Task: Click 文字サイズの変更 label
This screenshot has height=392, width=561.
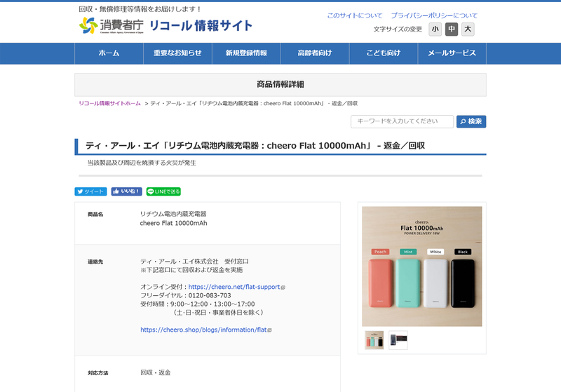Action: 398,29
